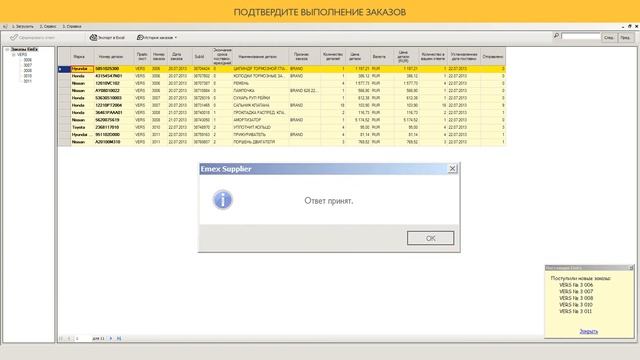Screen dimensions: 640x360
Task: Open the 1. Загрузить menu
Action: tap(22, 26)
